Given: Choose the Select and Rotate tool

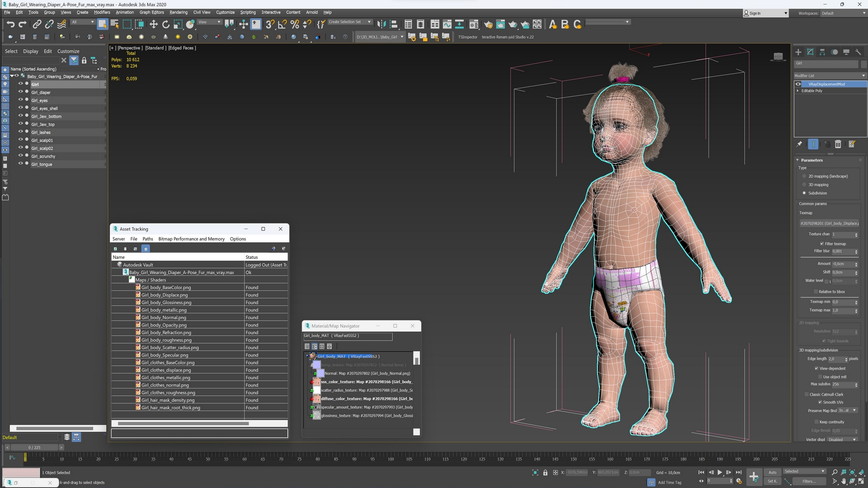Looking at the screenshot, I should [x=165, y=24].
